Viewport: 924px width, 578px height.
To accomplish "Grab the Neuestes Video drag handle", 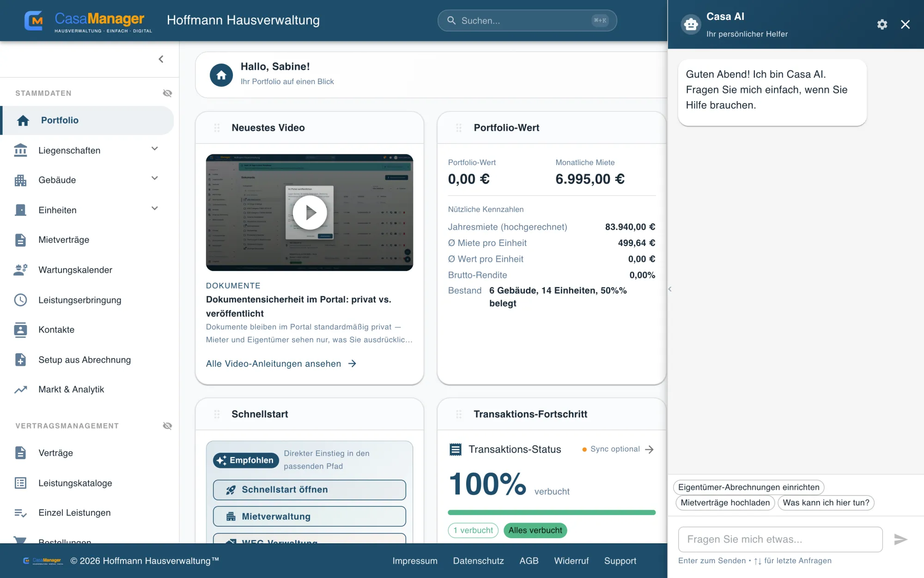I will click(x=217, y=128).
